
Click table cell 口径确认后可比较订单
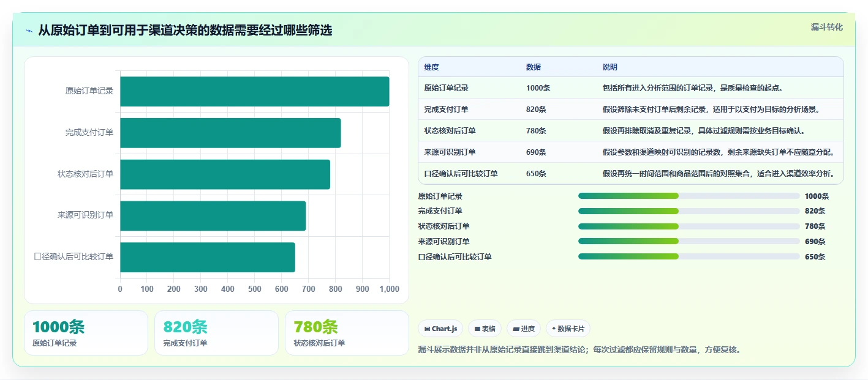(461, 174)
